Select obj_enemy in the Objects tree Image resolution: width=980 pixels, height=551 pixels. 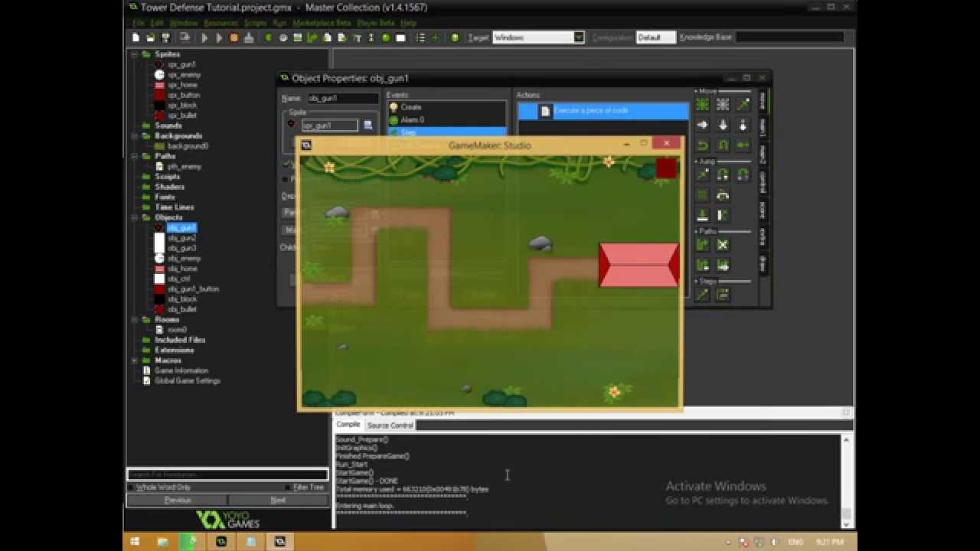[184, 259]
